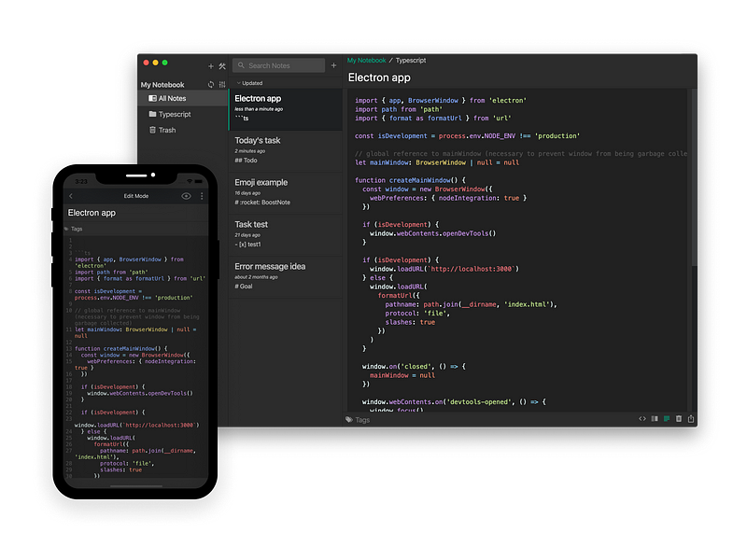
Task: Open preferences via the tools icon
Action: (x=222, y=66)
